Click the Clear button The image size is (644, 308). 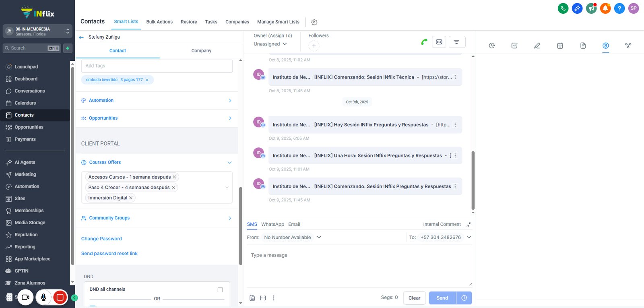414,298
